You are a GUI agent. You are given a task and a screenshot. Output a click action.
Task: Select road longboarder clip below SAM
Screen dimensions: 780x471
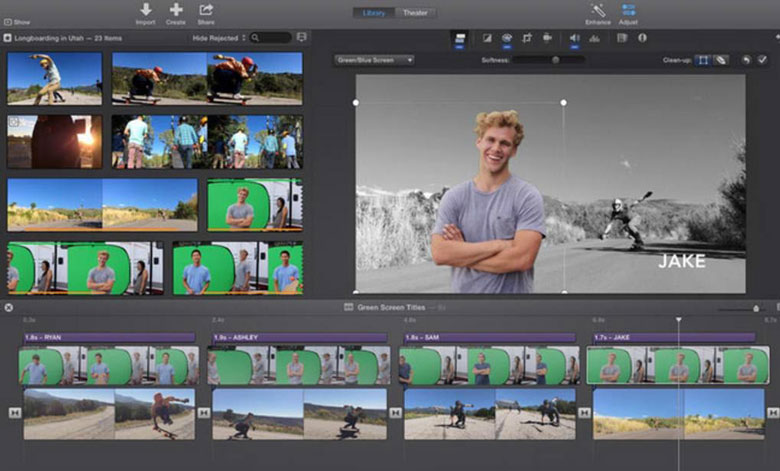[490, 414]
